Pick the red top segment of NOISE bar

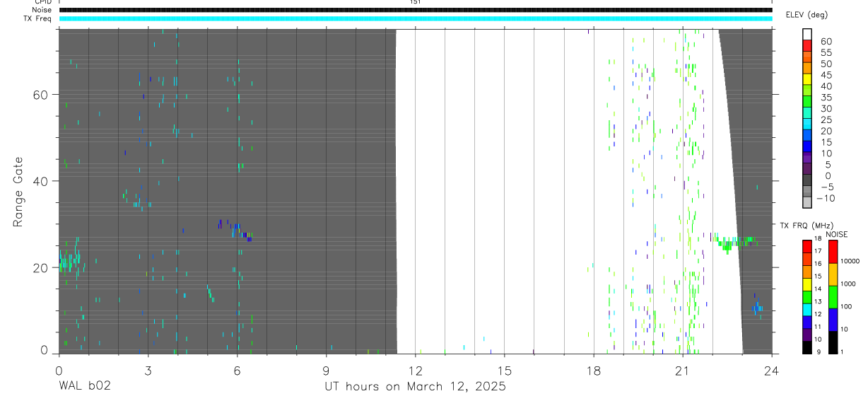point(833,252)
